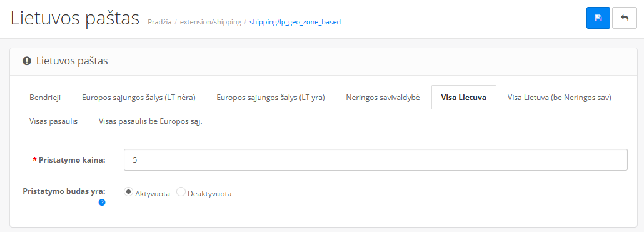Open the Neringos savivaldybė tab
This screenshot has width=644, height=232.
click(383, 98)
